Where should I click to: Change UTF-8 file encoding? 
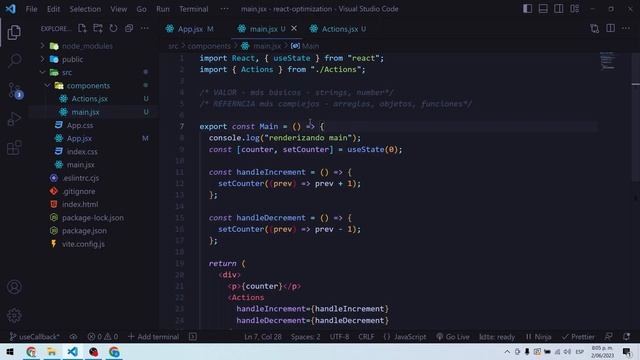tap(339, 337)
